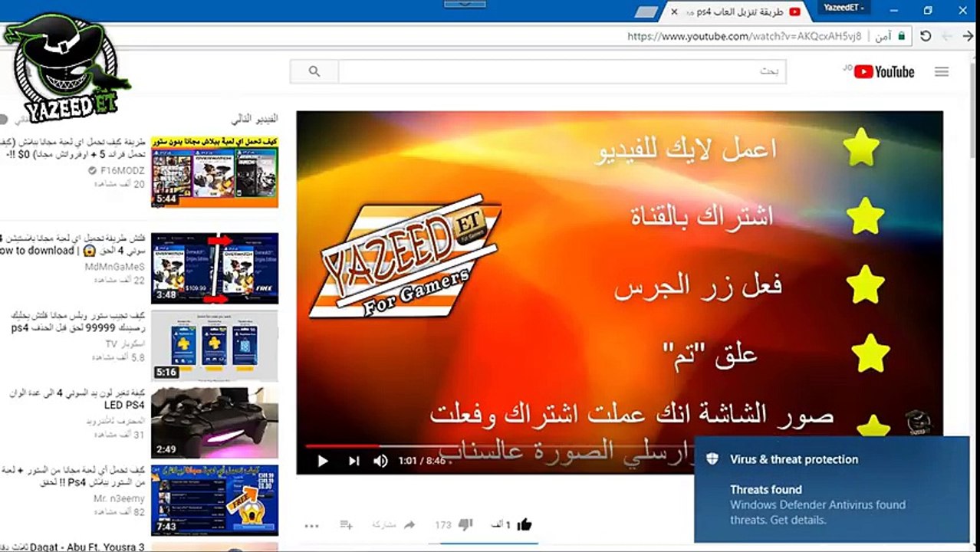This screenshot has height=552, width=980.
Task: Open the LED PS4 controller thumbnail 2:49
Action: pyautogui.click(x=215, y=423)
